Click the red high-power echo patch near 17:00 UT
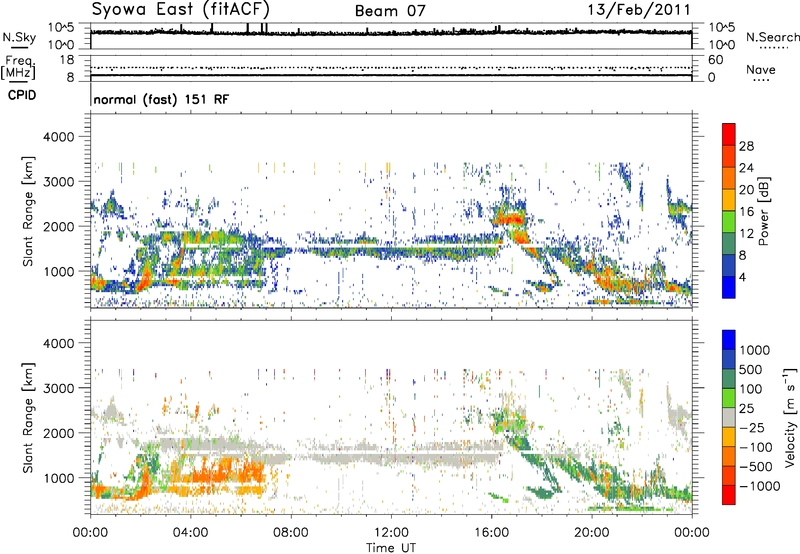Viewport: 800px width, 554px height. click(x=511, y=220)
